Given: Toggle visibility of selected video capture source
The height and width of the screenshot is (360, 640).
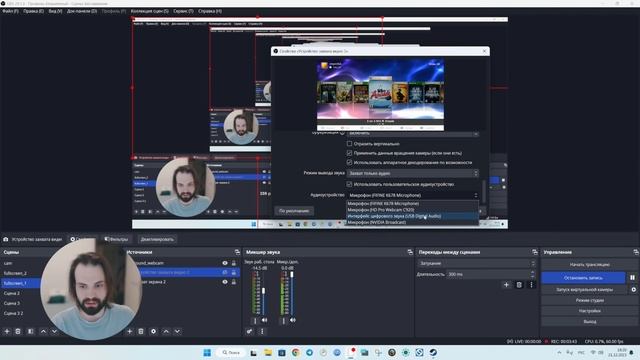Looking at the screenshot, I should coord(225,272).
